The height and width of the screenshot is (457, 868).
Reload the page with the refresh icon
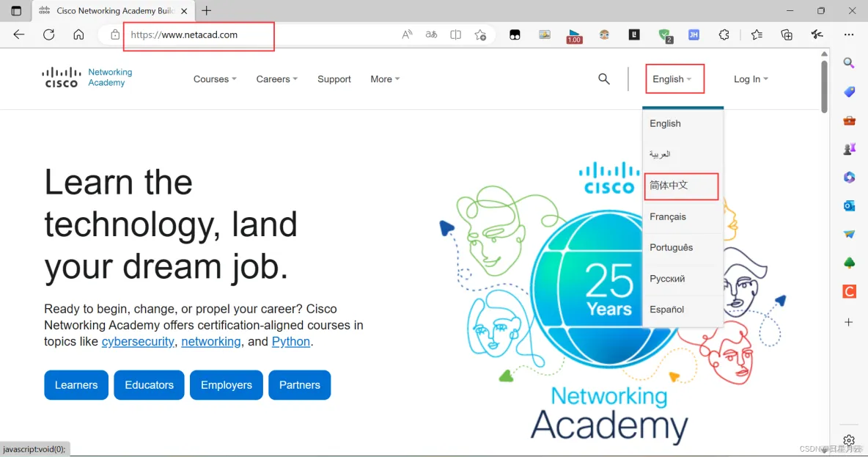tap(48, 34)
